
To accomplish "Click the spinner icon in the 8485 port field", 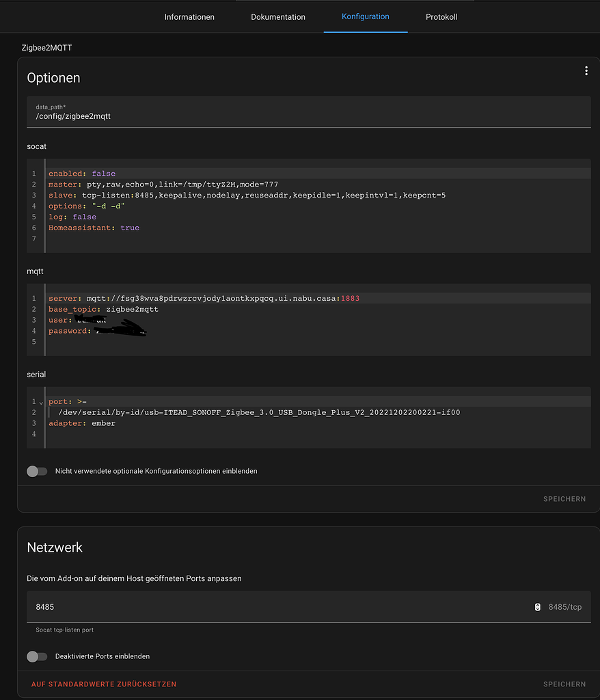I will click(x=537, y=607).
